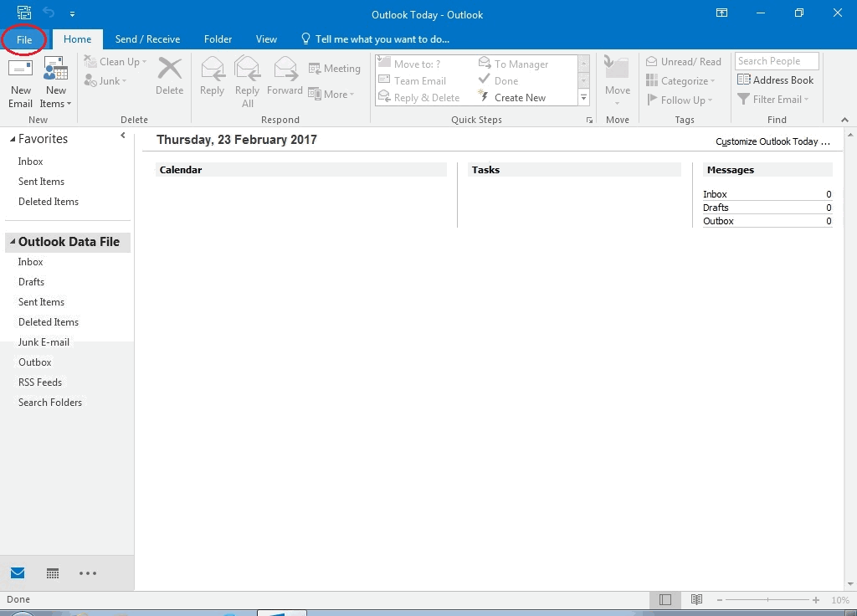Image resolution: width=857 pixels, height=616 pixels.
Task: Open the New Items menu
Action: click(56, 83)
